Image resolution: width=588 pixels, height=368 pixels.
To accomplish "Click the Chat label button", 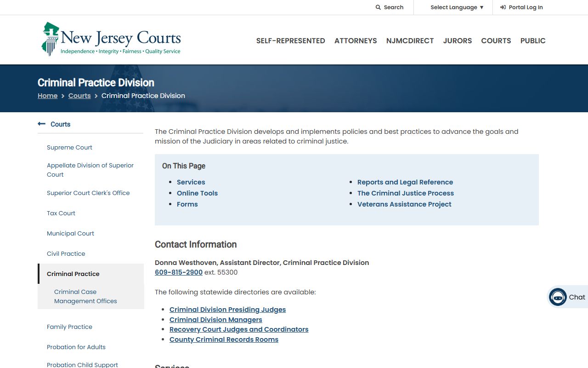I will tap(577, 297).
